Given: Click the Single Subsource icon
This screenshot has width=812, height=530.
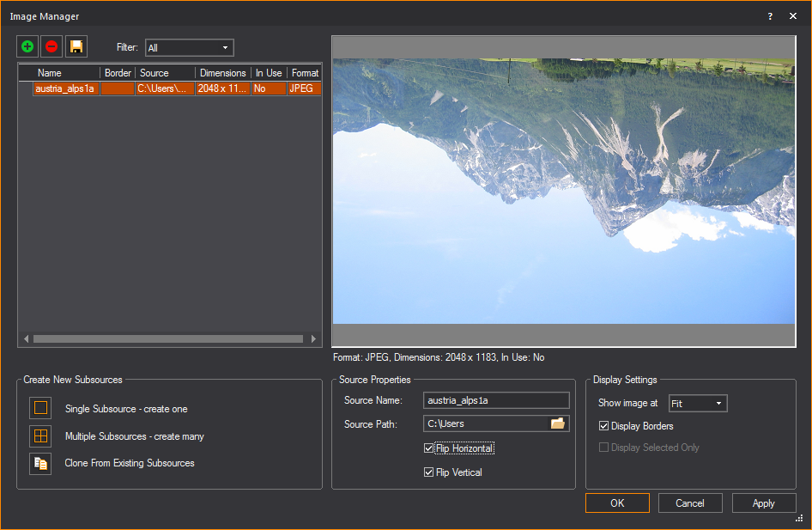Looking at the screenshot, I should click(40, 408).
